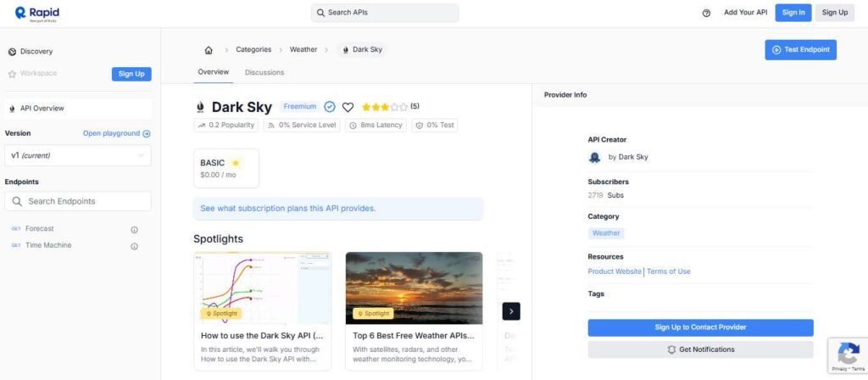868x380 pixels.
Task: Click the API Creator avatar icon
Action: pyautogui.click(x=594, y=157)
